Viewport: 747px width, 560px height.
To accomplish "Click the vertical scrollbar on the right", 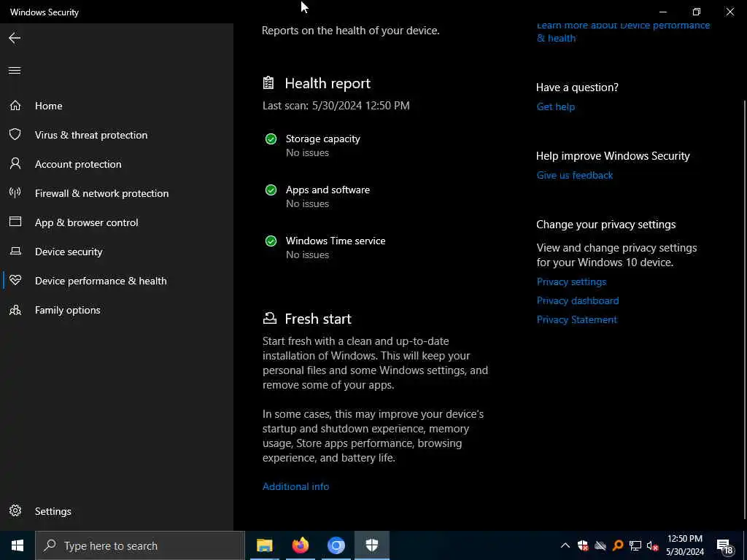I will pos(744,309).
